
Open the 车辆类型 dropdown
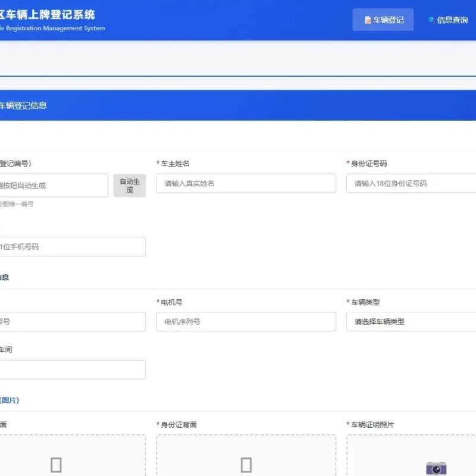411,321
